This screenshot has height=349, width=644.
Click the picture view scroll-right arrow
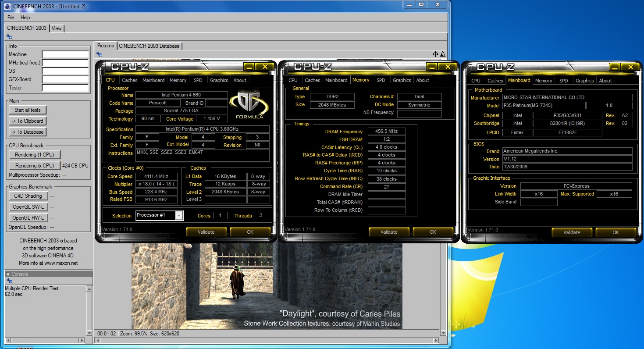(x=435, y=340)
